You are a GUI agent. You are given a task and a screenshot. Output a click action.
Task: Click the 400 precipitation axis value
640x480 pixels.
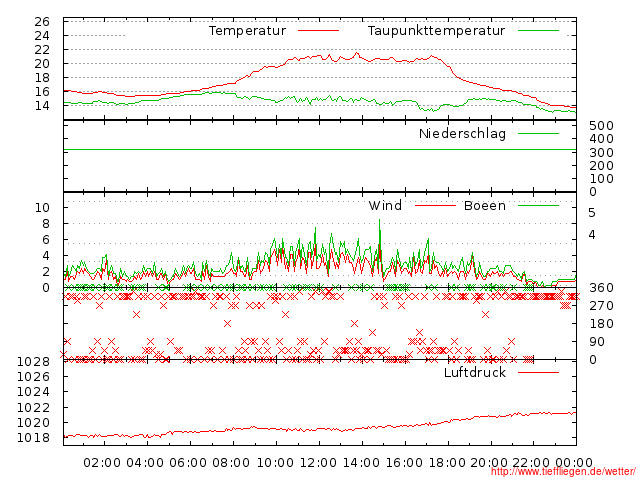click(601, 139)
